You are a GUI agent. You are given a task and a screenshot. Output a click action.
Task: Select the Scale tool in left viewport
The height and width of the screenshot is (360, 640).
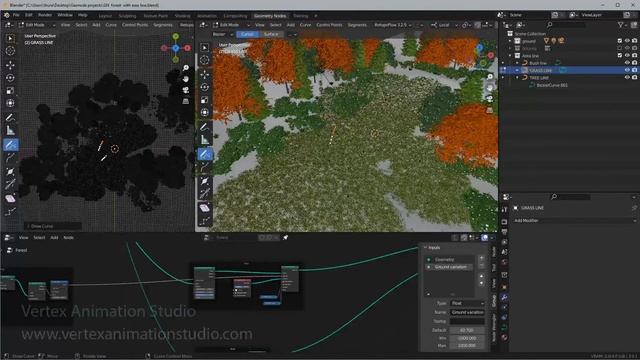click(x=10, y=91)
